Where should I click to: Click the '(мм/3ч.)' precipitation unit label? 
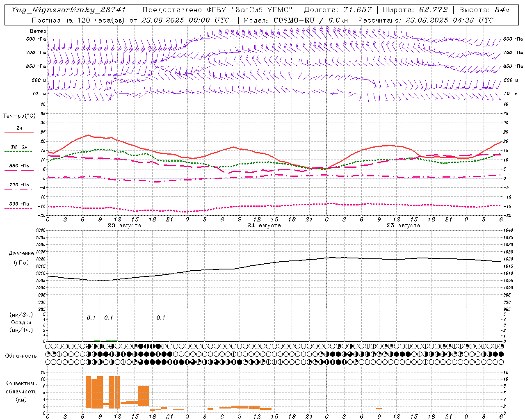21,315
